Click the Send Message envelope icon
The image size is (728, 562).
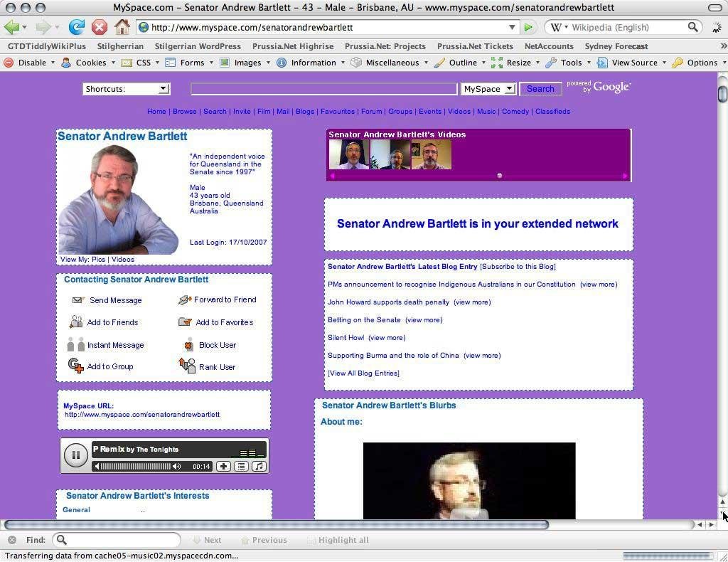pyautogui.click(x=78, y=300)
